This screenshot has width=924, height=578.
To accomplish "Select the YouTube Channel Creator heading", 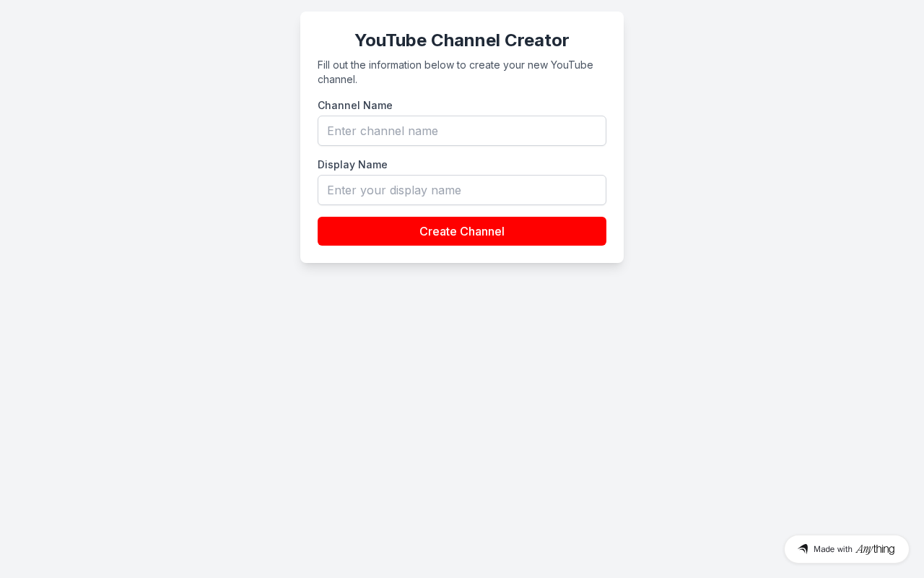I will (x=462, y=40).
